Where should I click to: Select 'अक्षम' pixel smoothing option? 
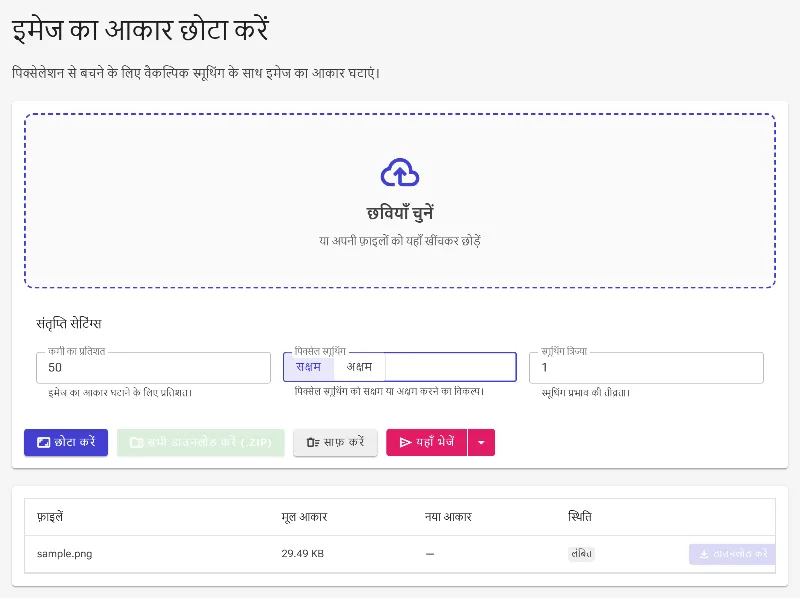(x=360, y=367)
